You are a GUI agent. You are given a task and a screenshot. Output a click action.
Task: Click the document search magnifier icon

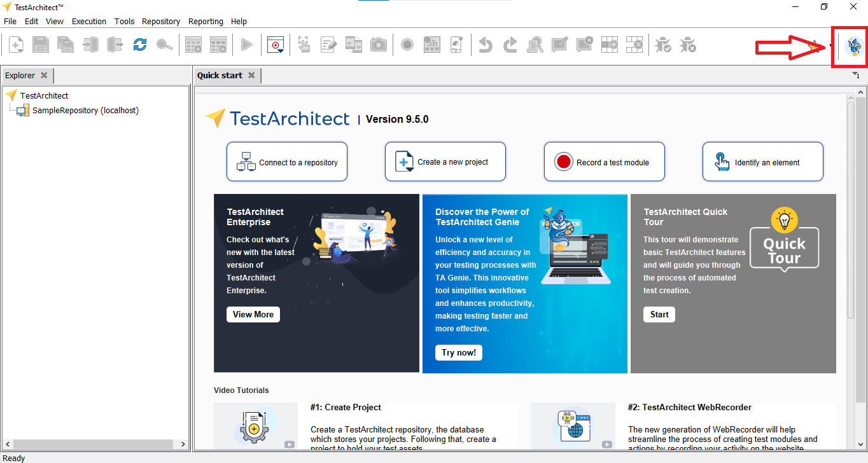[535, 45]
